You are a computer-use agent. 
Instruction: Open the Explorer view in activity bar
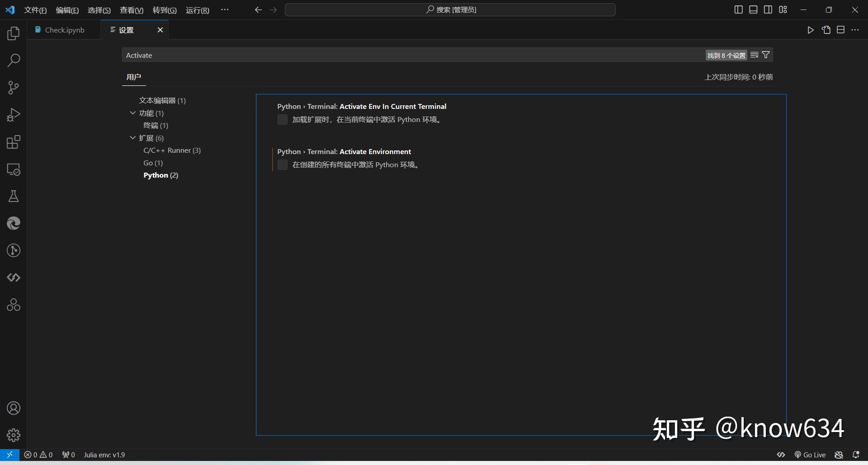(14, 33)
